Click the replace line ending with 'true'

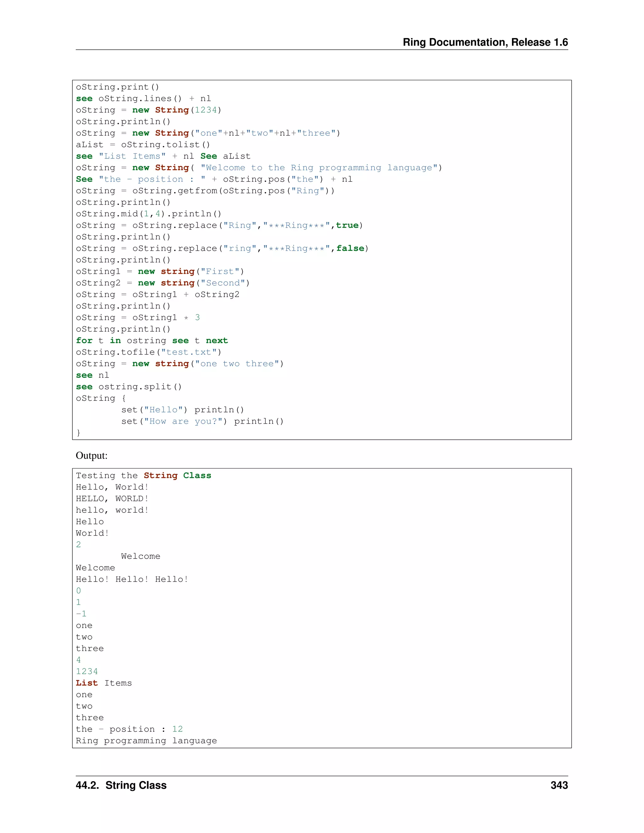(219, 225)
